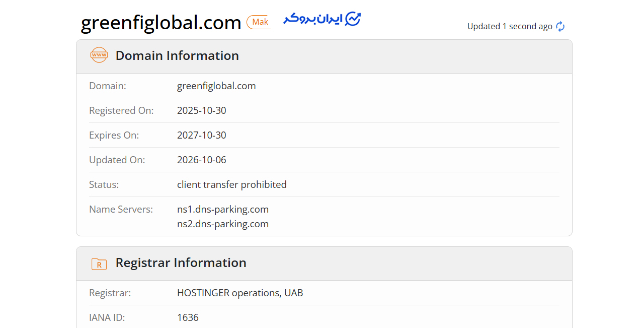Select the registration date 2025-10-30

point(202,110)
